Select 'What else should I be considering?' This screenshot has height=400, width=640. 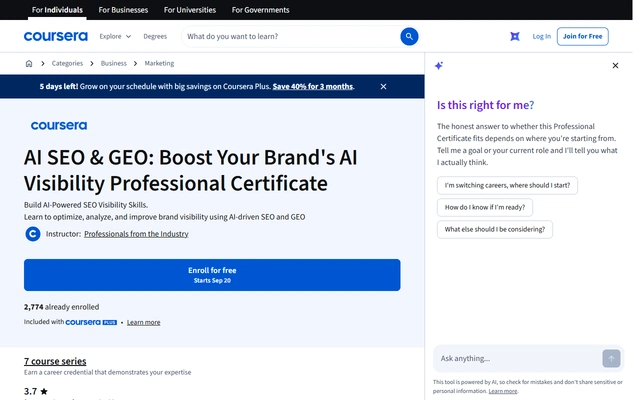(495, 229)
